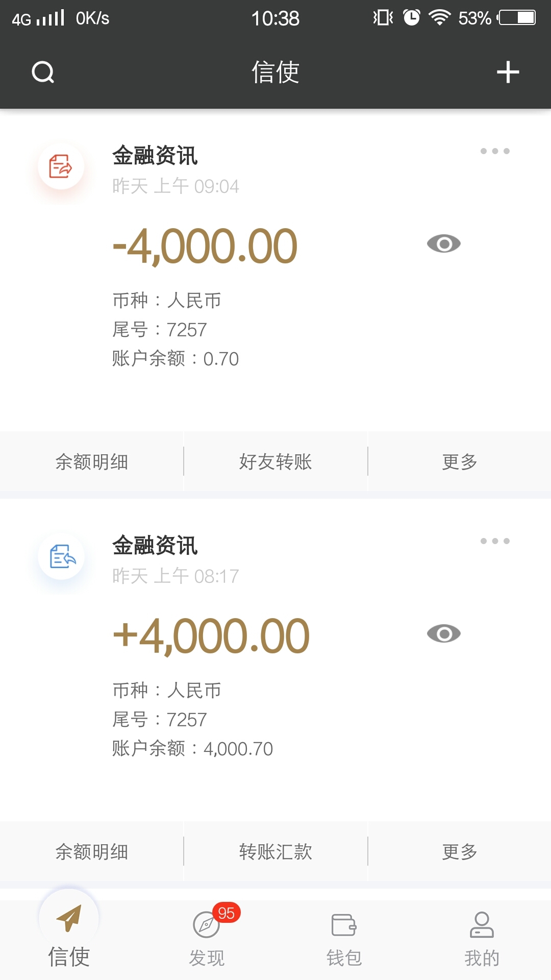Hide the -4,000.00 amount with eye icon
The width and height of the screenshot is (551, 980).
click(x=443, y=244)
